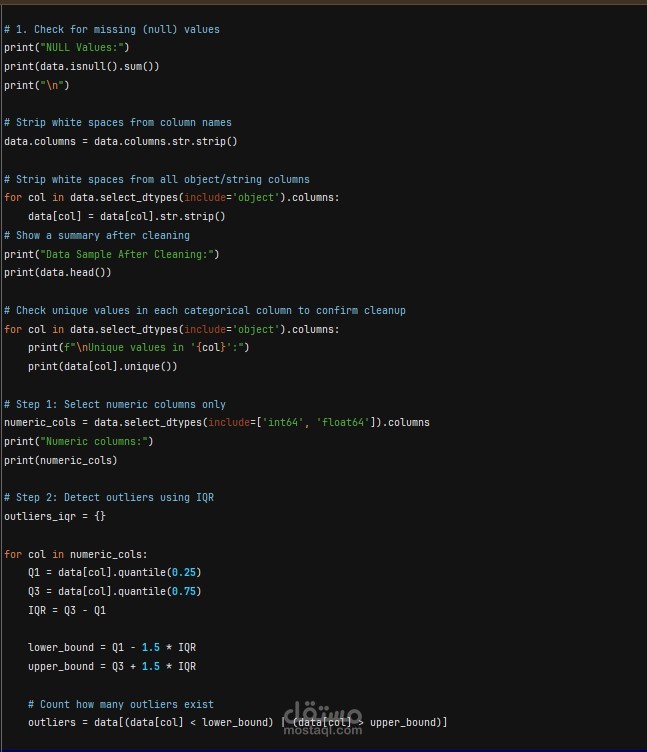
Task: Click the line print(data.head())
Action: pos(58,272)
